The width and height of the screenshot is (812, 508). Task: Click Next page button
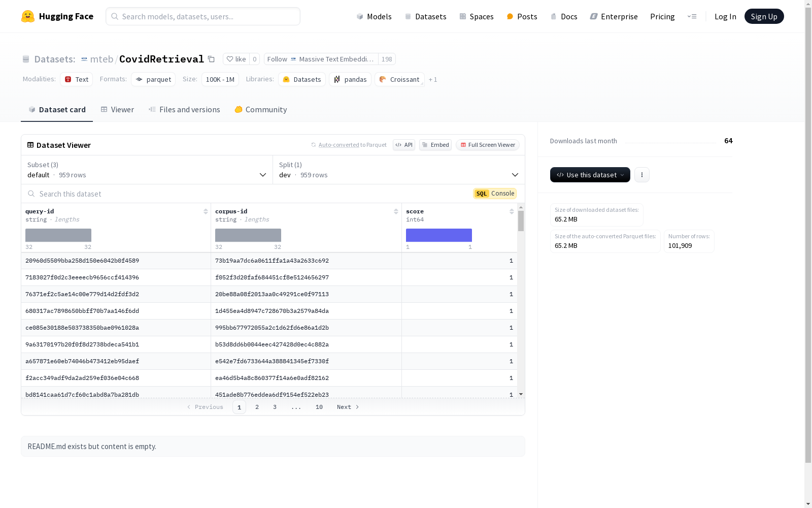(348, 407)
